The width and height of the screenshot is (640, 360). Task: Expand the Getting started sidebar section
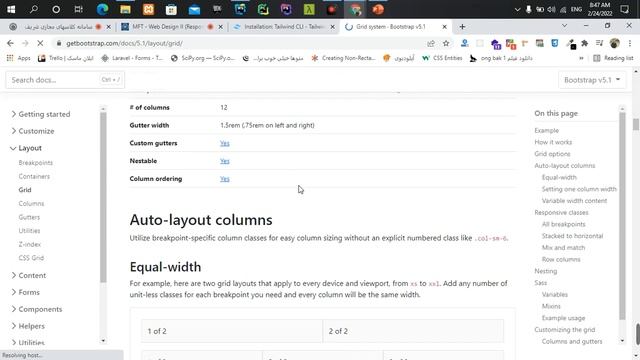[x=41, y=114]
